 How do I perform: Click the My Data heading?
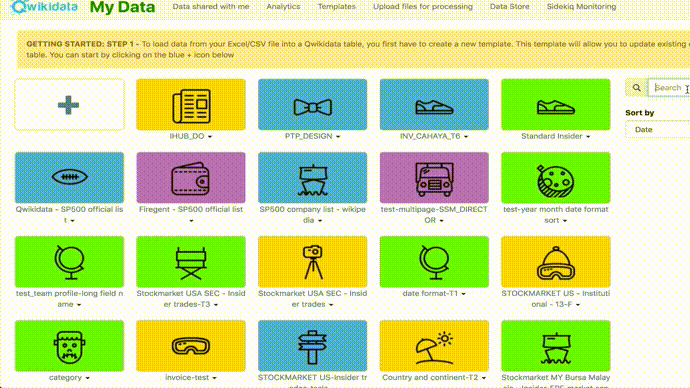click(x=122, y=7)
